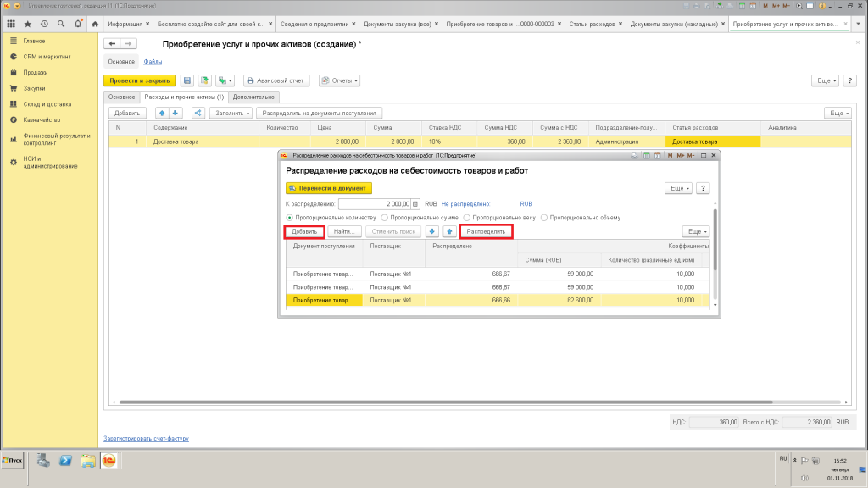Open the Файлы link

[153, 61]
